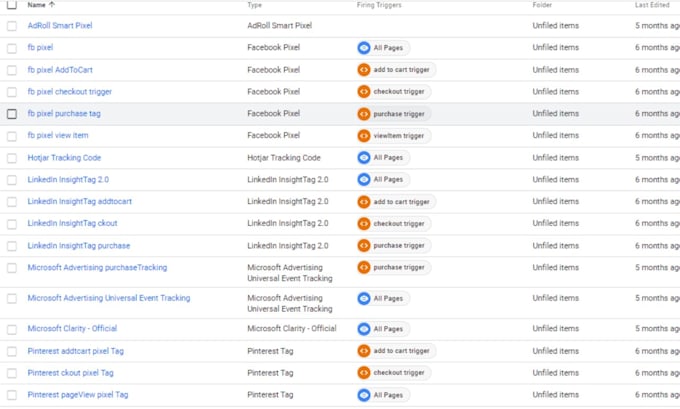Viewport: 680px width, 409px height.
Task: Open the Hotjar Tracking Code tag
Action: tap(64, 157)
